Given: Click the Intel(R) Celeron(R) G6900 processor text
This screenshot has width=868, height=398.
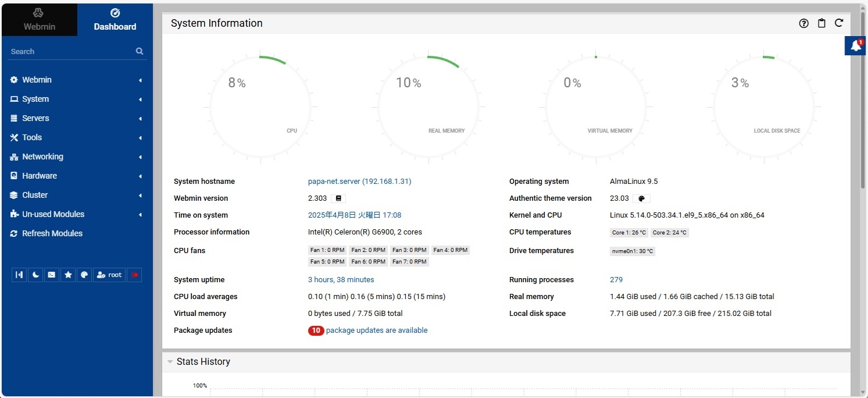Looking at the screenshot, I should pyautogui.click(x=365, y=232).
